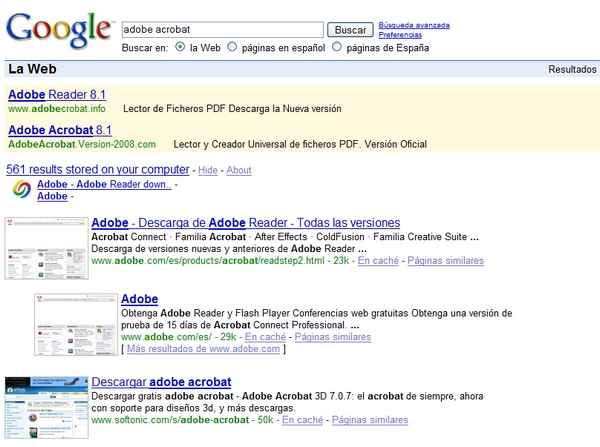Click Hide next to desktop results
Screen dimensions: 600x447
pyautogui.click(x=208, y=170)
